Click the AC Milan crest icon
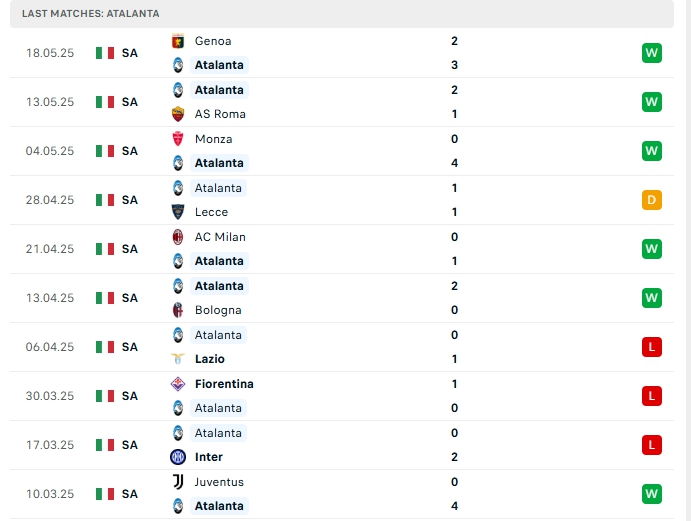 pos(178,237)
